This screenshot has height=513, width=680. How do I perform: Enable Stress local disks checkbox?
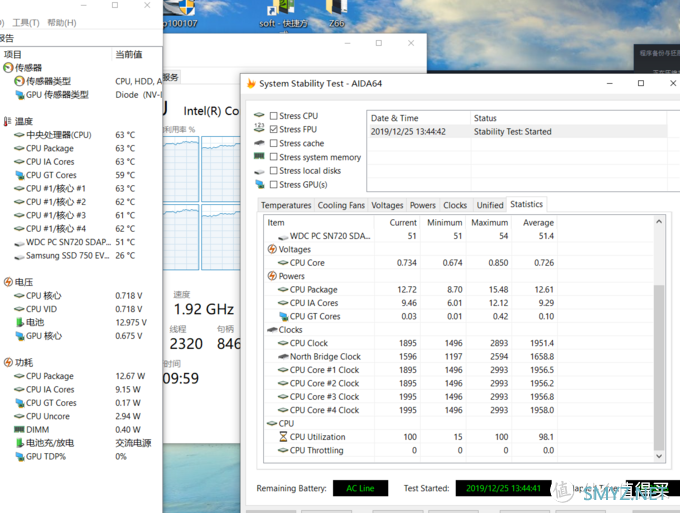click(274, 170)
